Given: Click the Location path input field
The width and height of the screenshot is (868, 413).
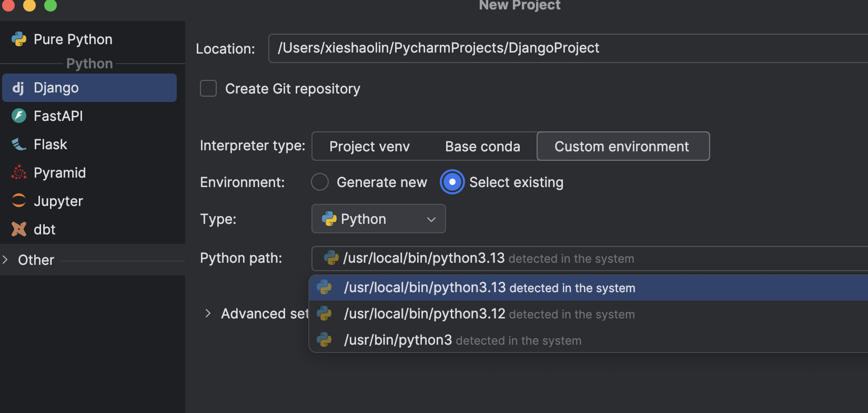Looking at the screenshot, I should (x=568, y=48).
